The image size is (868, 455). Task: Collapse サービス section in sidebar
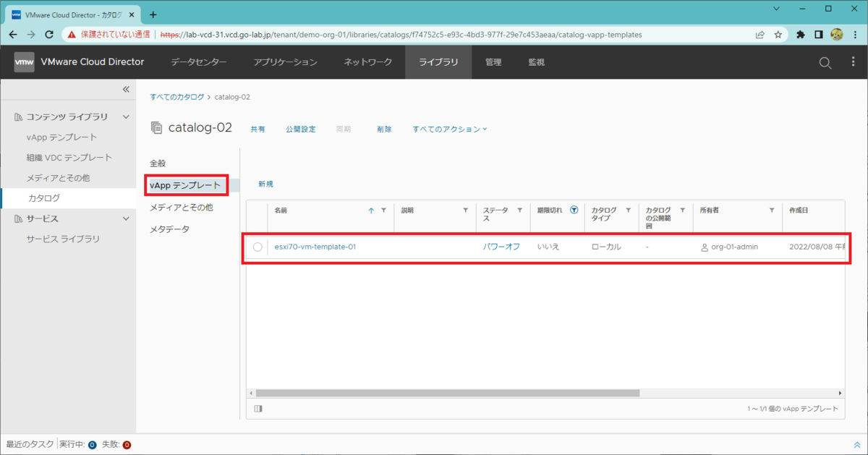coord(126,218)
